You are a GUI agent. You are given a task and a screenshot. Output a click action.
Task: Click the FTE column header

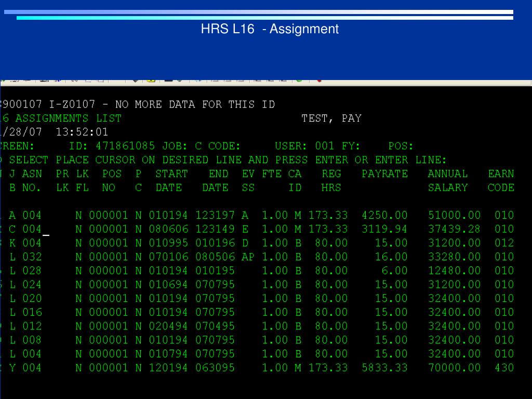click(x=271, y=174)
